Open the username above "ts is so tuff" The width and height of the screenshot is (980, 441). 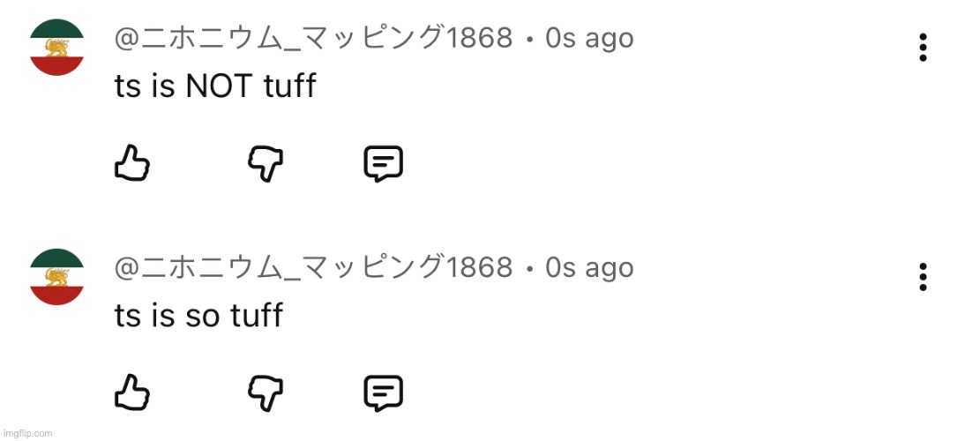pyautogui.click(x=313, y=267)
